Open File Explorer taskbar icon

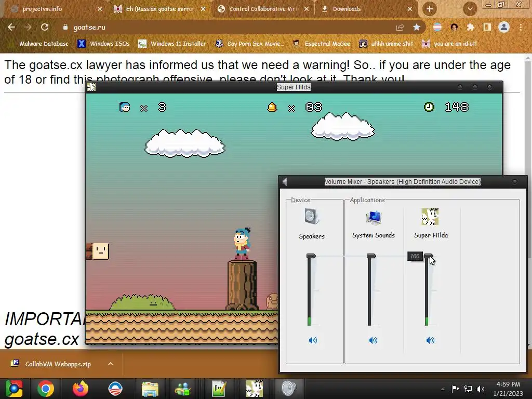tap(150, 389)
